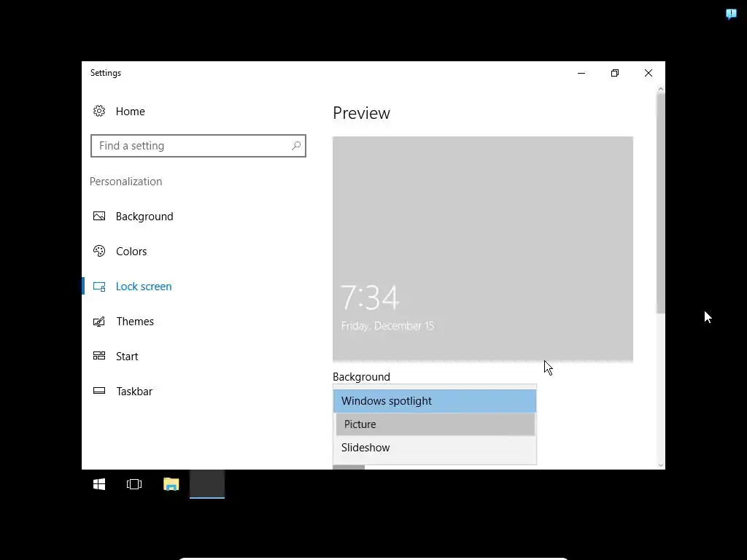The height and width of the screenshot is (560, 747).
Task: Click the vertical scrollbar thumb
Action: (x=660, y=203)
